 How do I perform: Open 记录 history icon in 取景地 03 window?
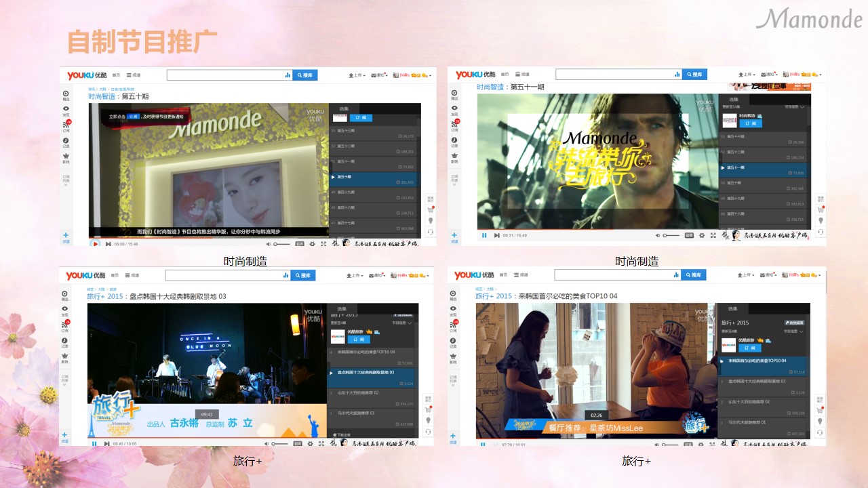point(65,341)
